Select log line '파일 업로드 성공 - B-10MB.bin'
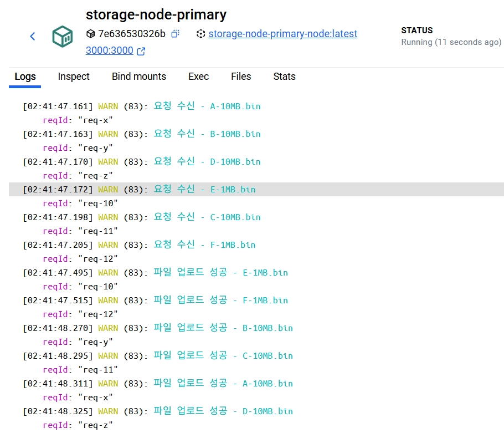Screen dimensions: 504x443 tap(157, 328)
